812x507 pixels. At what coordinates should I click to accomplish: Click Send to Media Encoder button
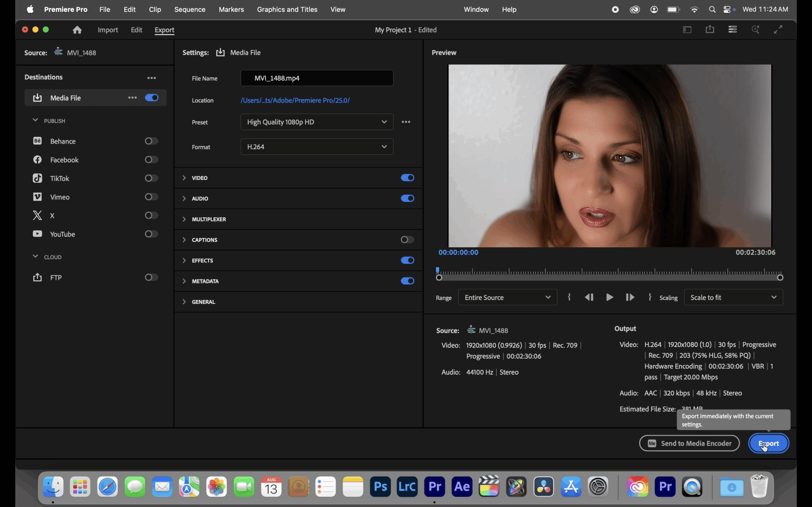coord(689,443)
